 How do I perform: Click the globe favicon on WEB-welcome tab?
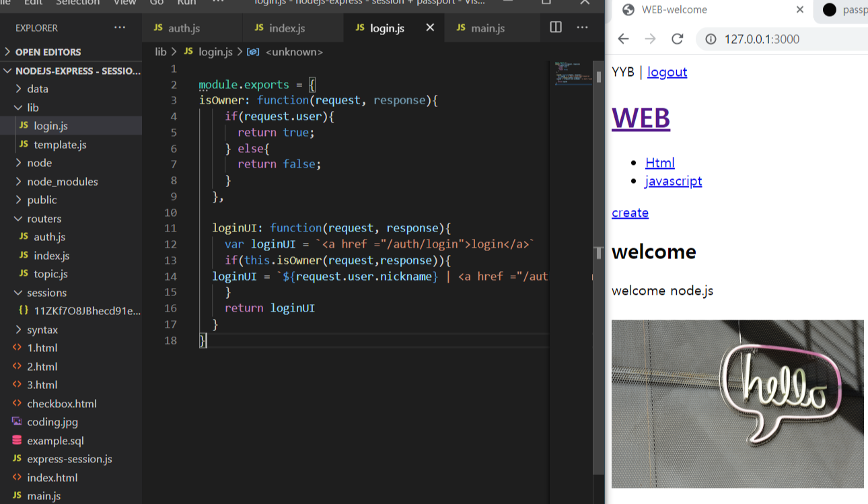(x=628, y=9)
